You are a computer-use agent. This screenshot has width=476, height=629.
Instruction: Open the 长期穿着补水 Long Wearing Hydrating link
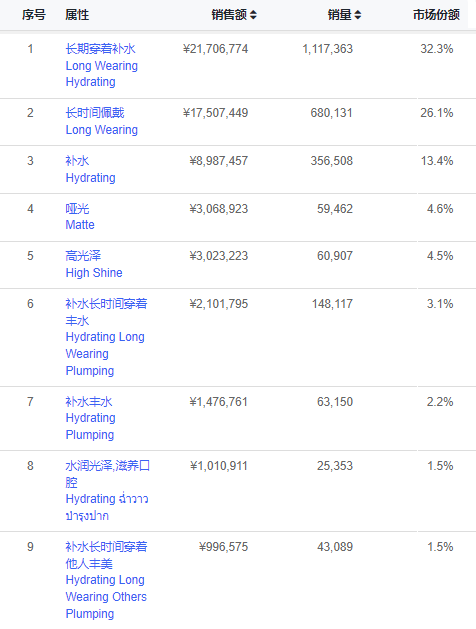tap(101, 65)
